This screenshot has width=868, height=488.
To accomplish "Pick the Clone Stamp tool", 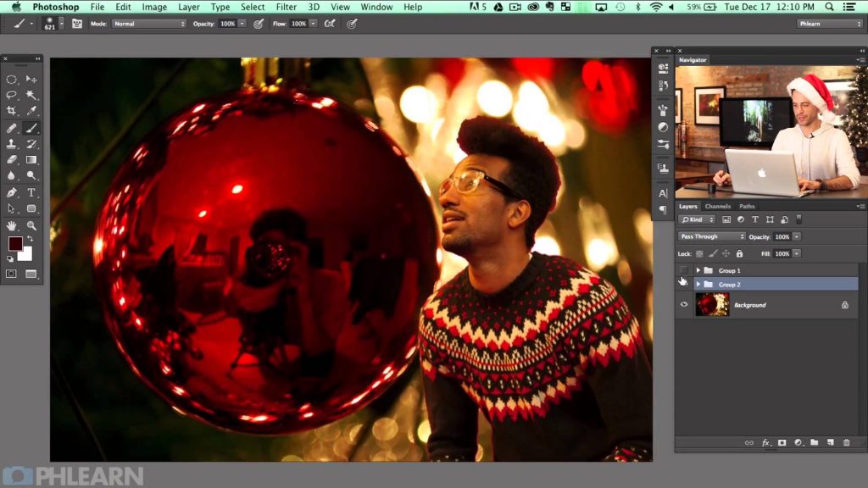I will (12, 144).
